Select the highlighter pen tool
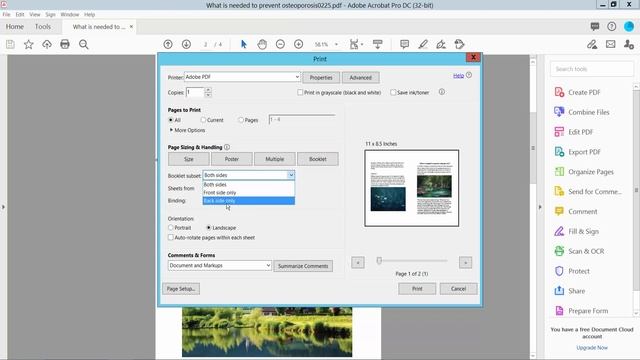Image resolution: width=640 pixels, height=360 pixels. [423, 44]
